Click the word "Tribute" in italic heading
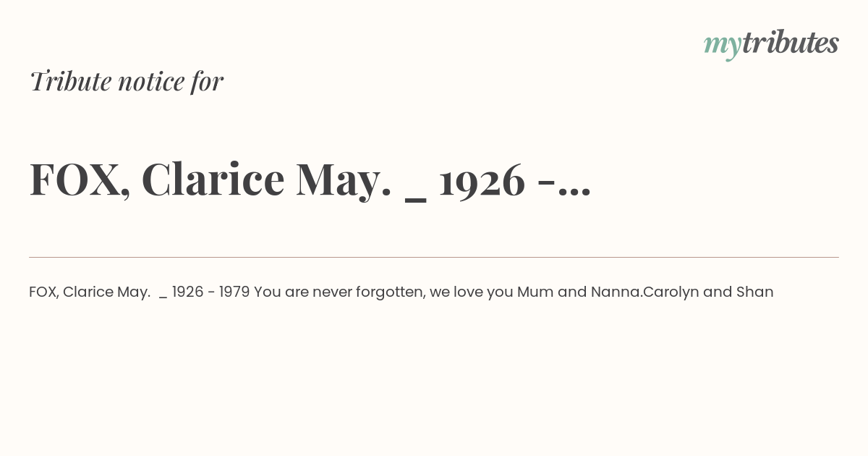 click(x=69, y=81)
